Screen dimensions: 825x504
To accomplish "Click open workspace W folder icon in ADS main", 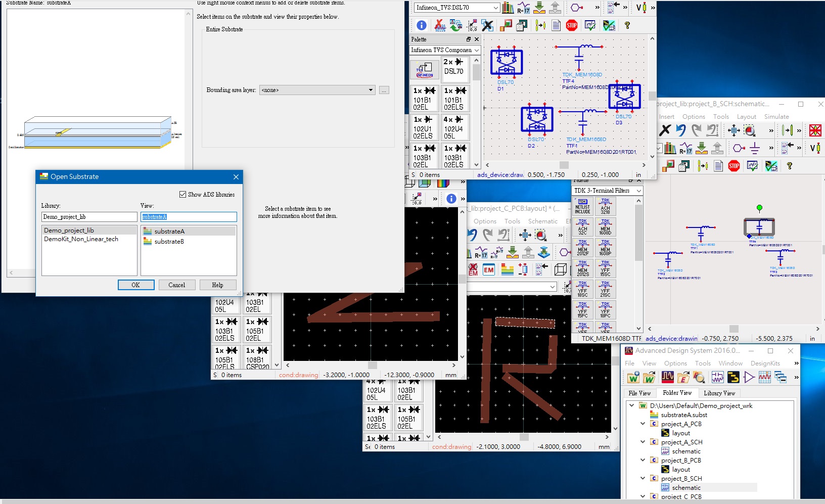I will (649, 377).
